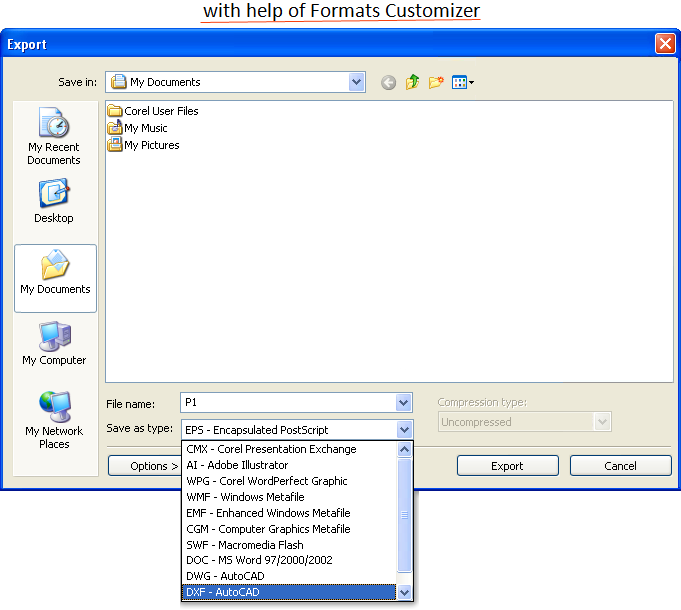Image resolution: width=681 pixels, height=610 pixels.
Task: Pick AI - Adobe Illustrator from list
Action: (289, 465)
